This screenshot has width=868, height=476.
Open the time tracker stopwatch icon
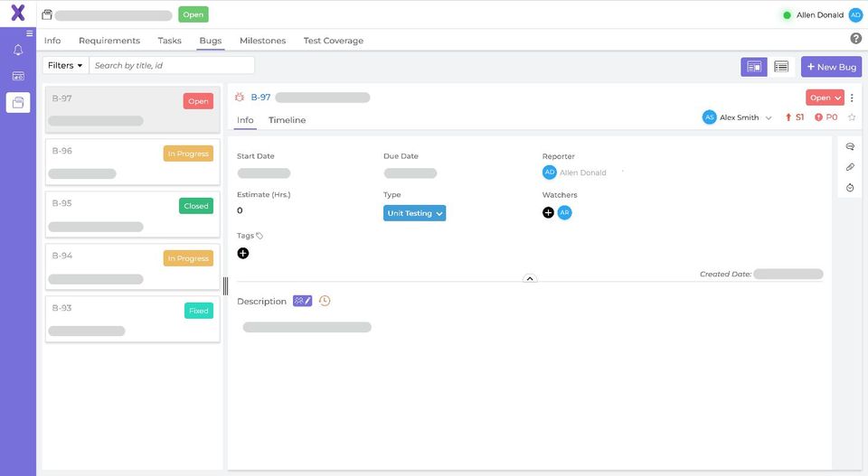point(850,188)
